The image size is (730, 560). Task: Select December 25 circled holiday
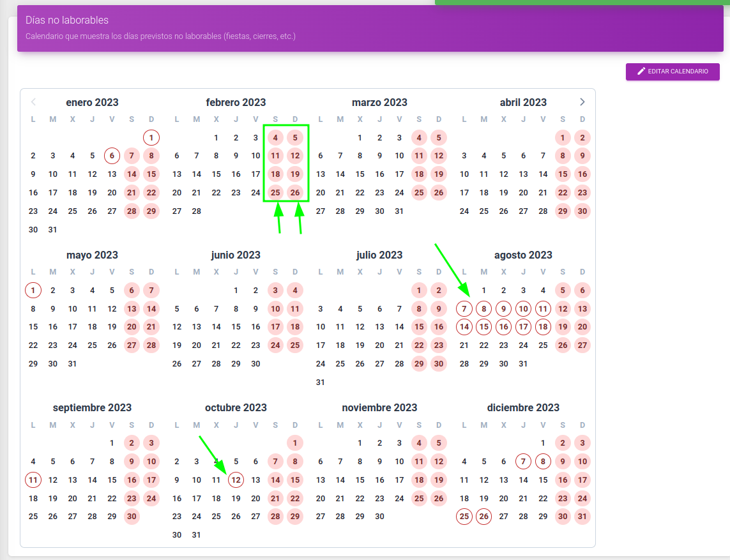pos(464,517)
